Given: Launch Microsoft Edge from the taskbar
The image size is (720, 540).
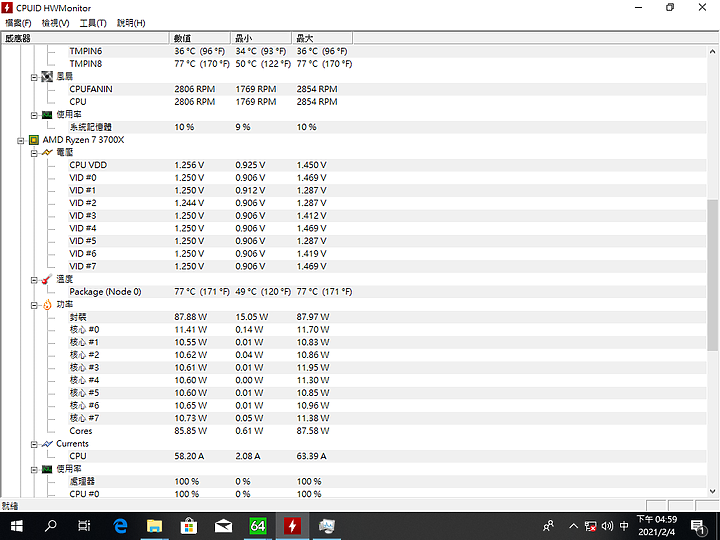Looking at the screenshot, I should [120, 526].
